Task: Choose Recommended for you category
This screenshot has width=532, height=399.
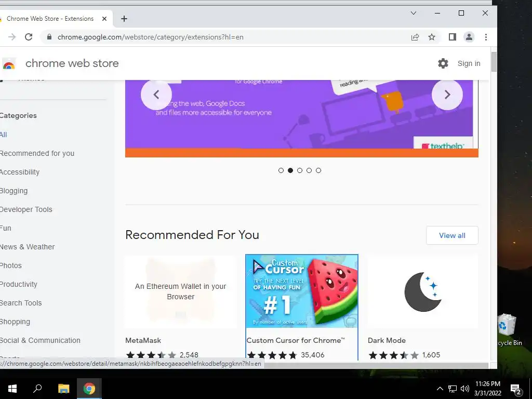Action: (37, 153)
